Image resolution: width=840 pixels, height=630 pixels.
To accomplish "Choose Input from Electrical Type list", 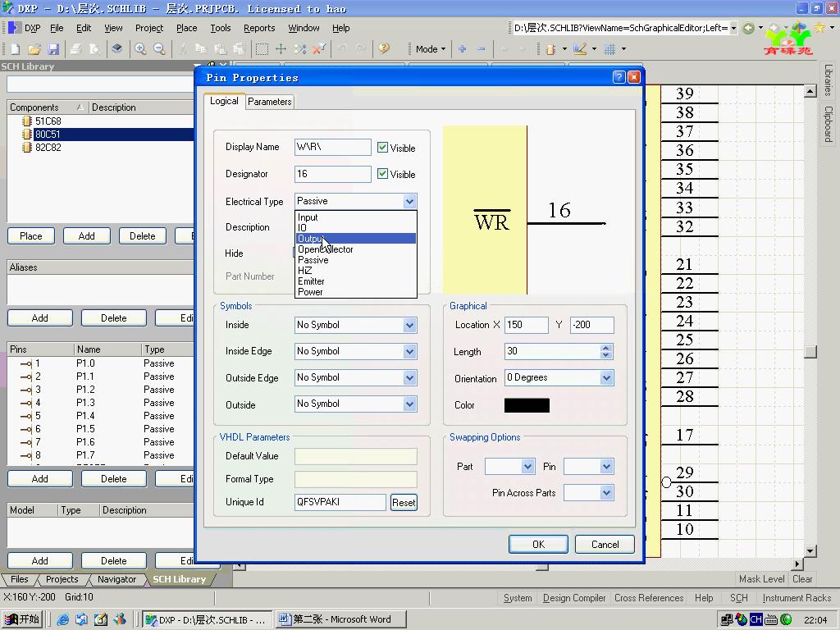I will (x=356, y=217).
